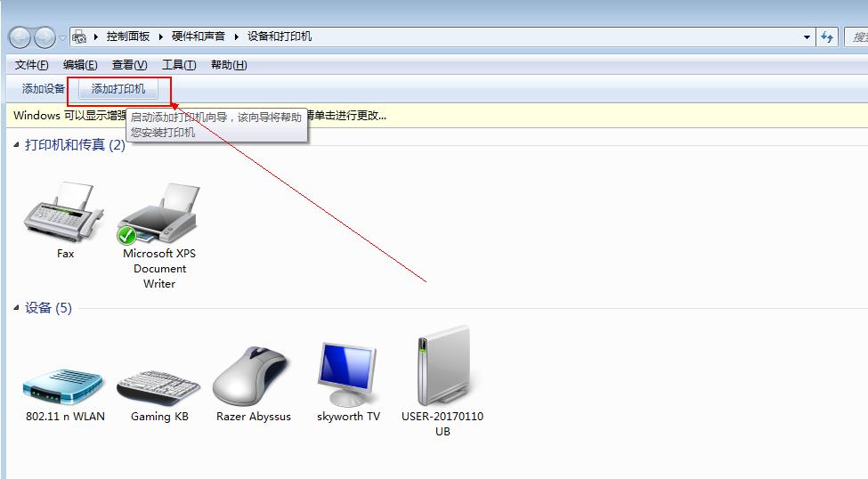Viewport: 868px width, 479px height.
Task: Expand arrow after 控制面板 breadcrumb
Action: coord(160,37)
